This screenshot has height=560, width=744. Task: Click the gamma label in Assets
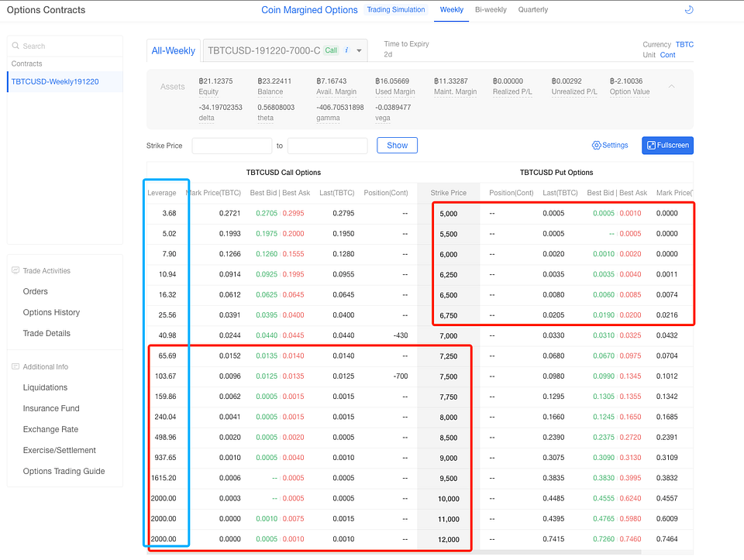[x=328, y=118]
